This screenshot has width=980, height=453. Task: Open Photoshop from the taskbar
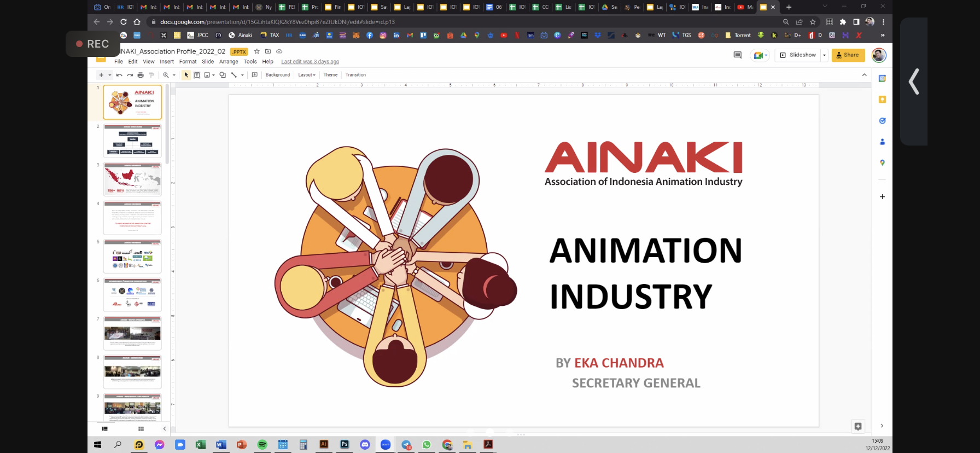pos(345,445)
